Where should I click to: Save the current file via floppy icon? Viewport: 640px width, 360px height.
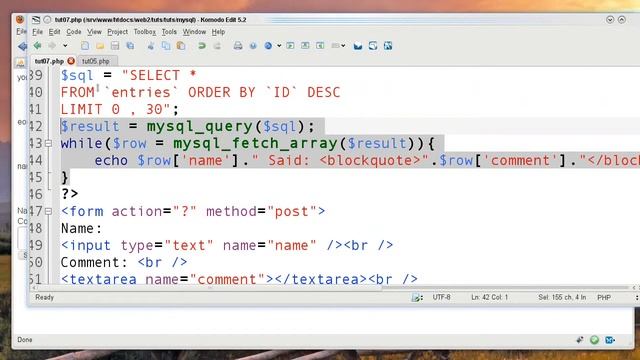tap(115, 46)
